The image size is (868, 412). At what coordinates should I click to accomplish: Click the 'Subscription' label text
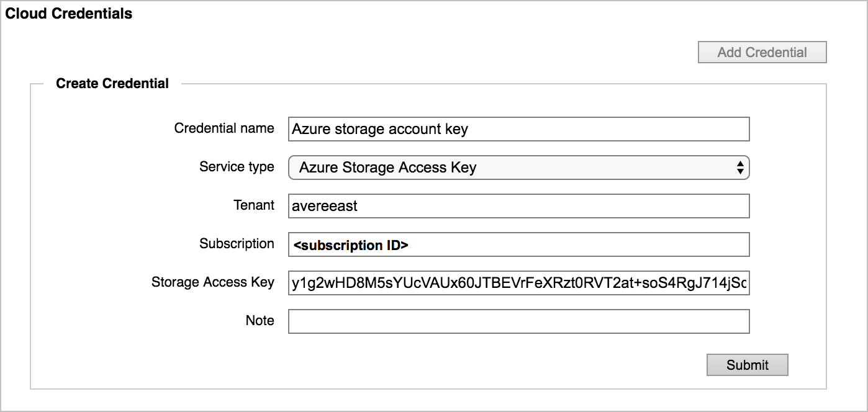pos(237,244)
